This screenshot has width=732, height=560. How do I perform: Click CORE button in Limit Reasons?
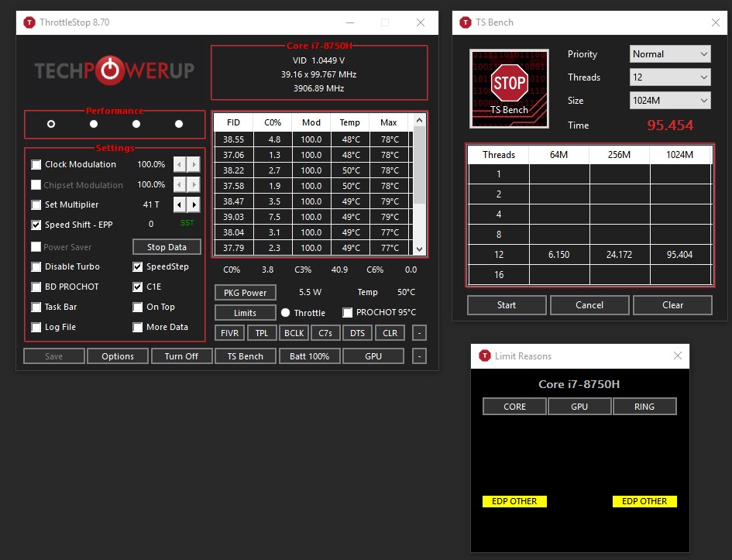514,407
